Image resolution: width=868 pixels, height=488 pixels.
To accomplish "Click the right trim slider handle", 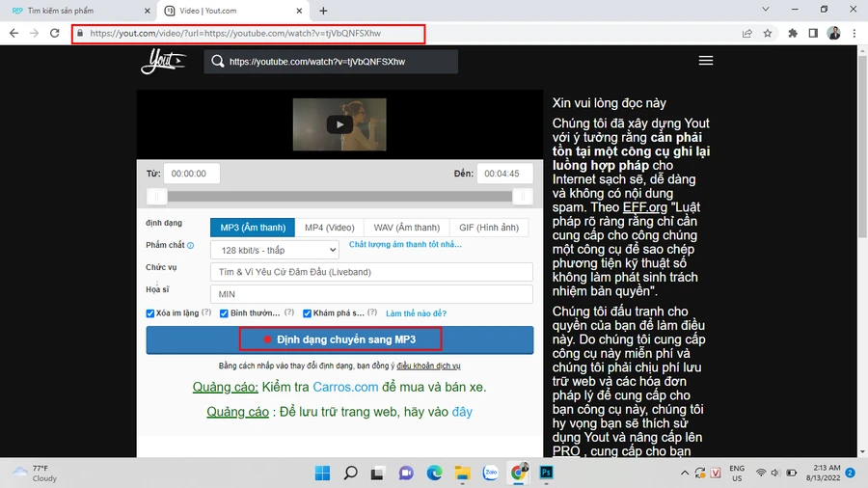I will [523, 197].
